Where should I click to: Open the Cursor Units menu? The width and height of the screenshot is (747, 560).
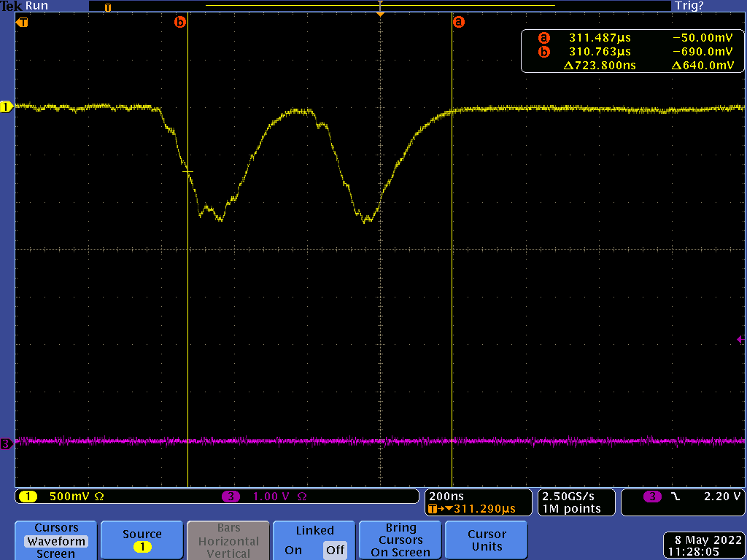click(x=487, y=540)
